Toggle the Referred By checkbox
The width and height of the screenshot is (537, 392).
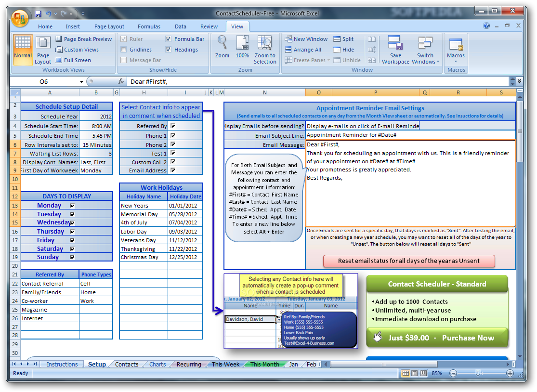click(x=173, y=126)
